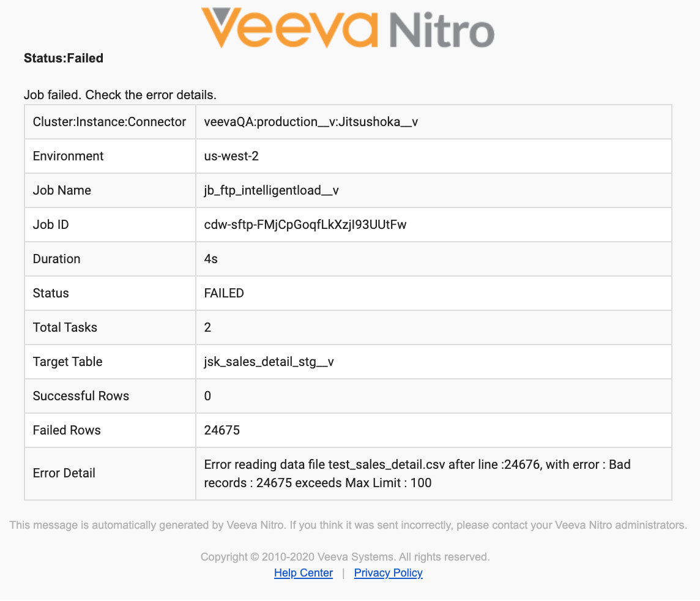This screenshot has height=601, width=700.
Task: Click the FAILED status value
Action: click(224, 293)
